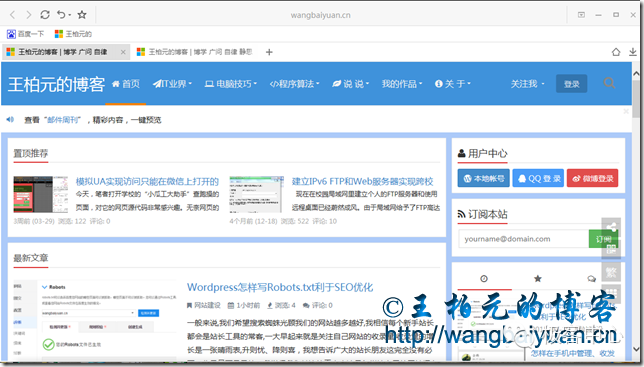Expand the 程序算法 navigation dropdown
This screenshot has width=644, height=367.
294,84
